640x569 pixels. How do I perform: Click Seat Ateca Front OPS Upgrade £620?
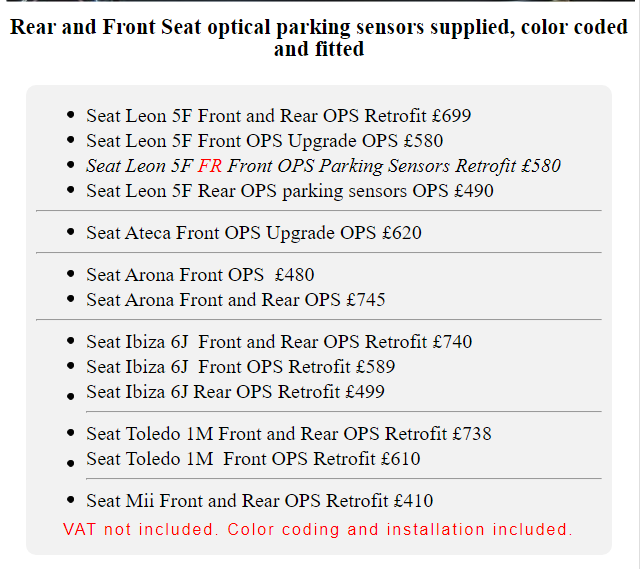254,233
